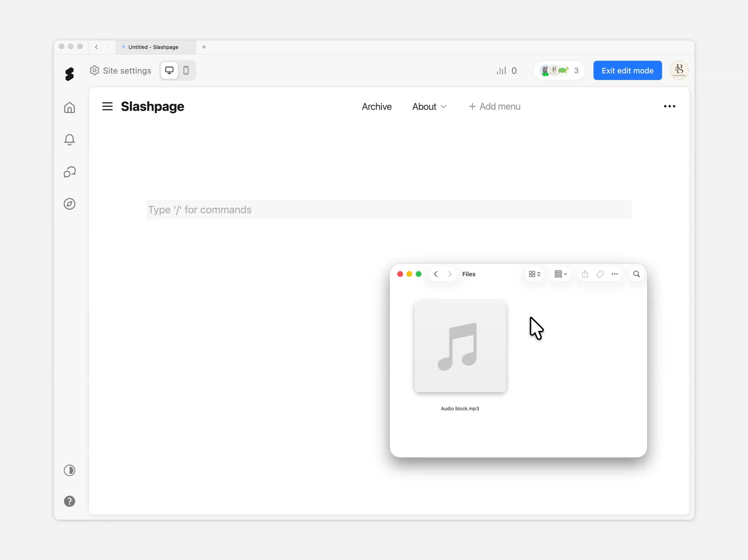Viewport: 748px width, 560px height.
Task: Focus the "Type '/' for commands" field
Action: [389, 210]
